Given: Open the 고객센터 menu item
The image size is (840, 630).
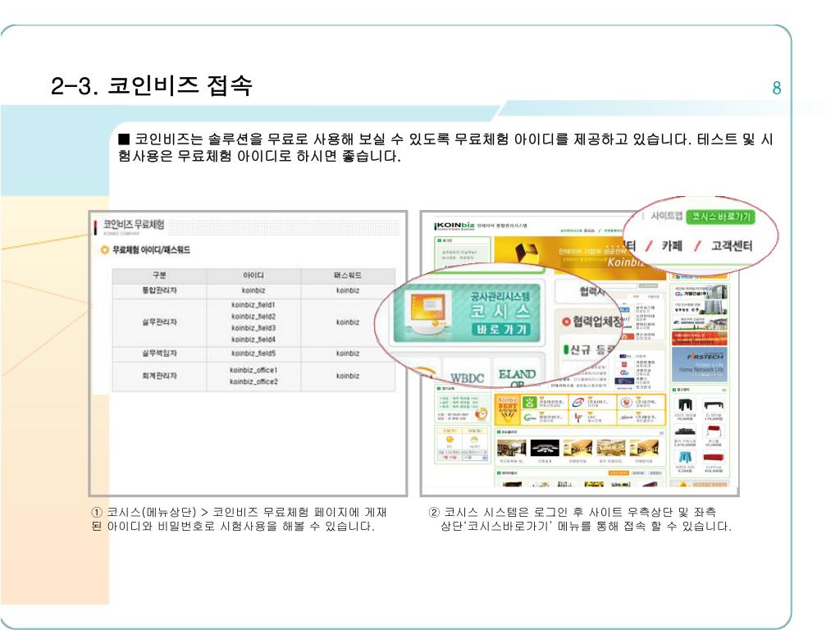Looking at the screenshot, I should point(732,246).
